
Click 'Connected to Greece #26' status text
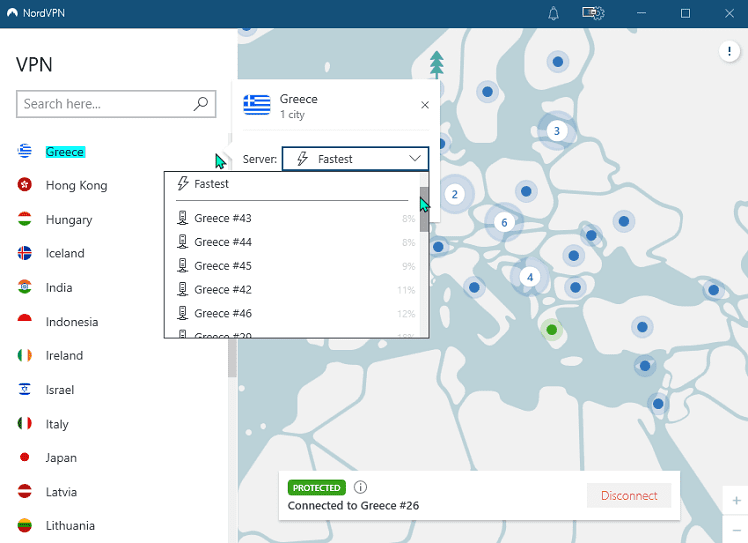(x=353, y=506)
